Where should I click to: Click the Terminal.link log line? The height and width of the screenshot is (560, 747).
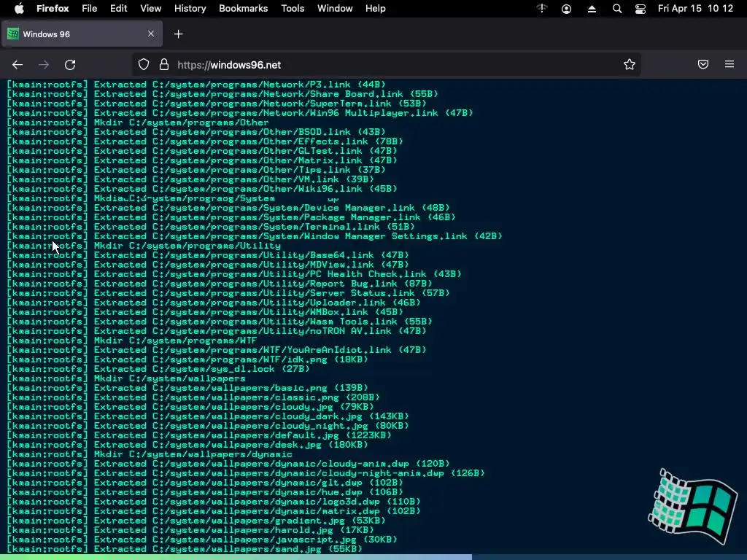point(211,227)
